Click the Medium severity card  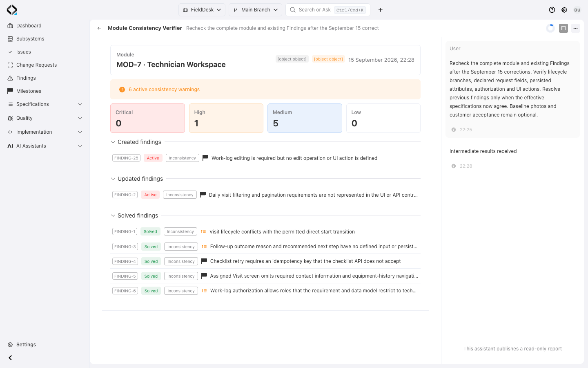point(305,118)
